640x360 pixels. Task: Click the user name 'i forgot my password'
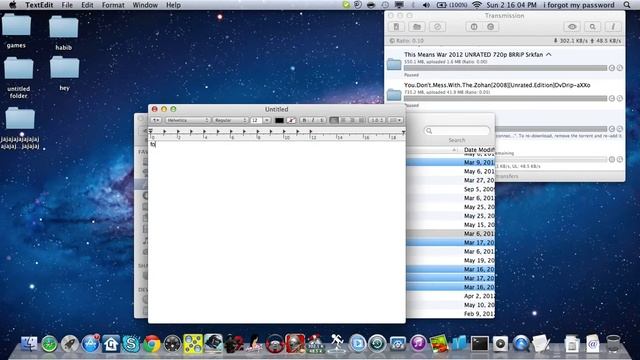pyautogui.click(x=579, y=5)
